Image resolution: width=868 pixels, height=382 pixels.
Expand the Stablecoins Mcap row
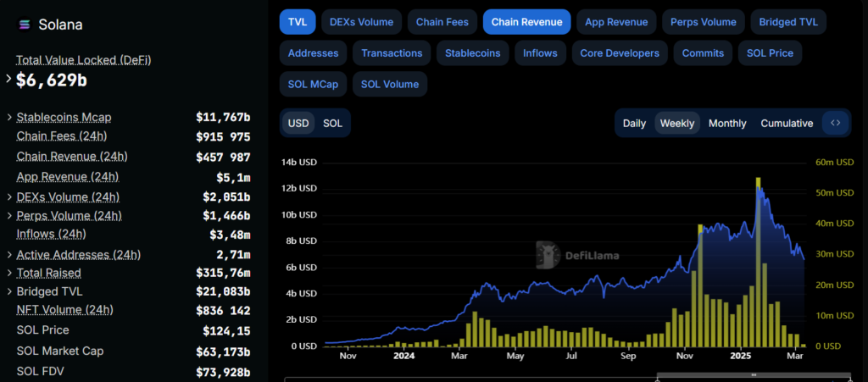pos(9,117)
